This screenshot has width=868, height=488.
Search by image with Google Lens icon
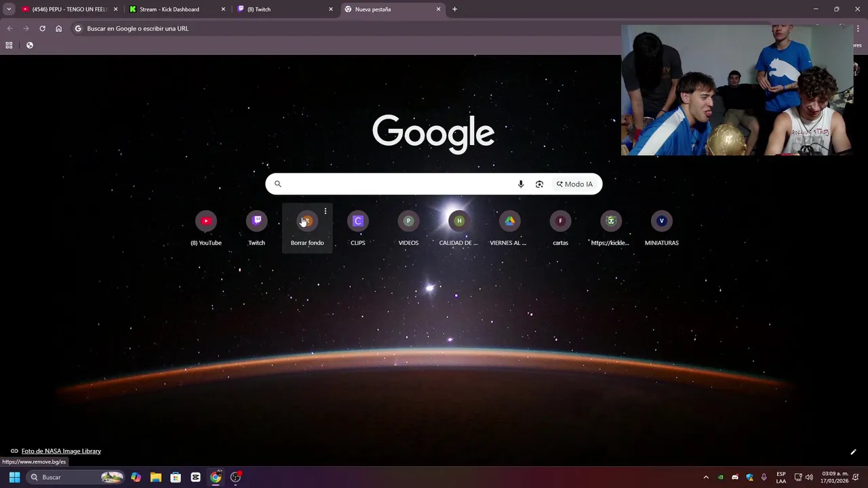[x=540, y=184]
